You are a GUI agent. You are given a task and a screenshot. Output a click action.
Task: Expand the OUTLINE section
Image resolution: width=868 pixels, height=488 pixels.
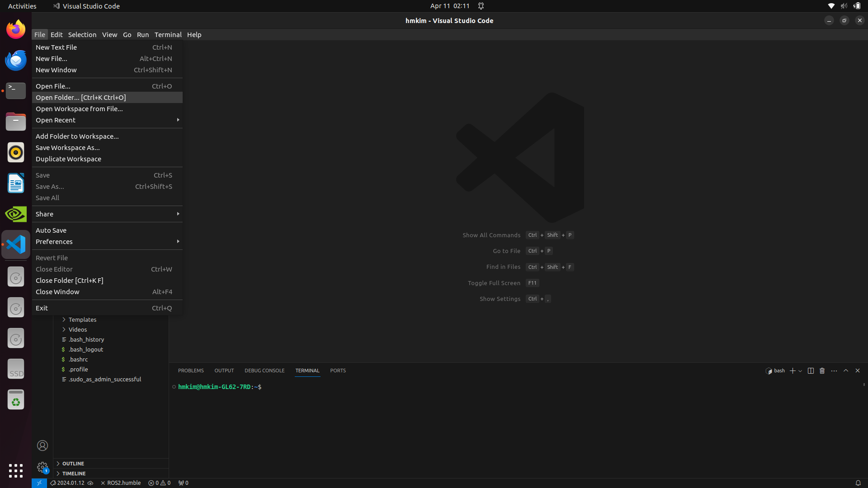click(111, 464)
